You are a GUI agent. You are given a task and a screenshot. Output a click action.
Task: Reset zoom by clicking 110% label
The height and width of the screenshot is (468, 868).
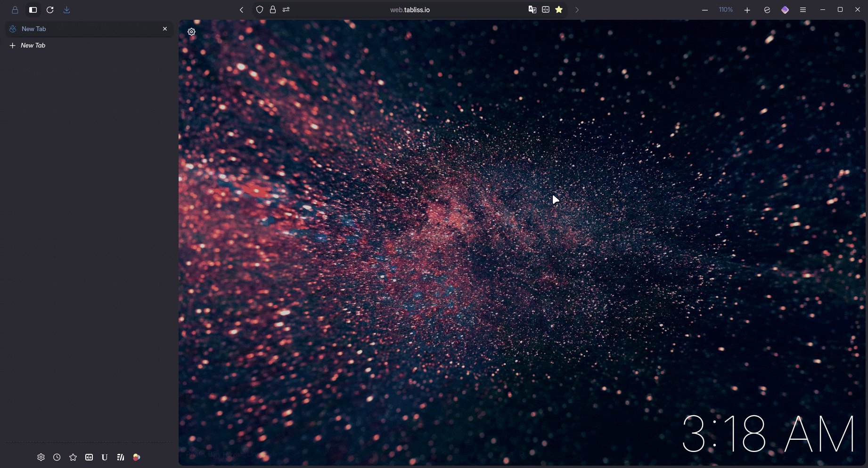726,10
